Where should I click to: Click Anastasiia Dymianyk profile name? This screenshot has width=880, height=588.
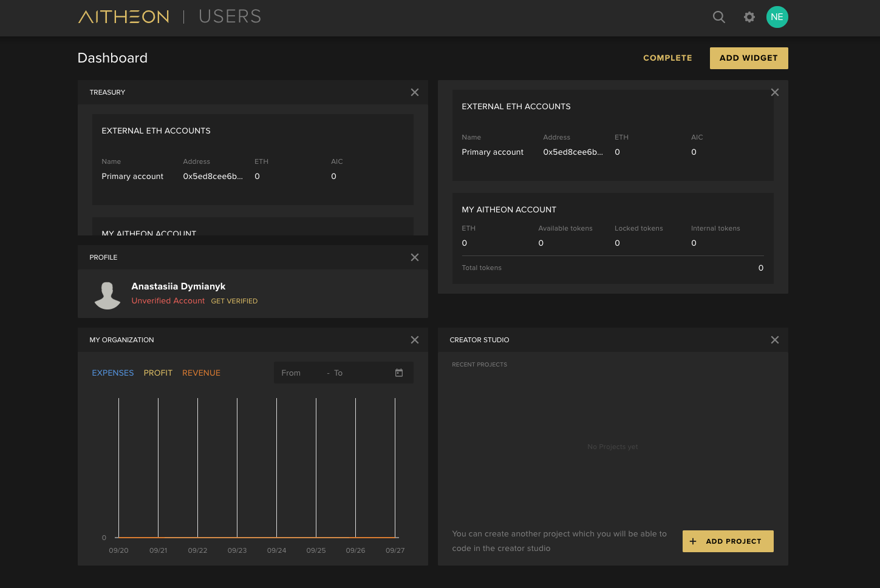[x=179, y=286]
